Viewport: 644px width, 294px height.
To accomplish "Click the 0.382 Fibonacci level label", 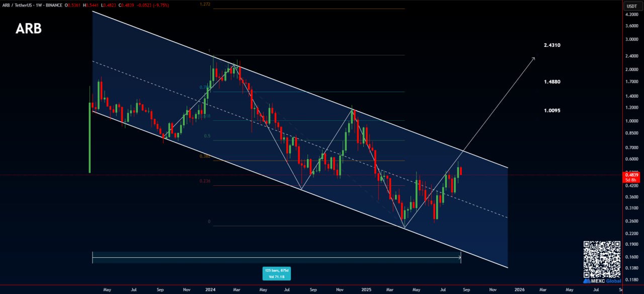I will tap(205, 157).
